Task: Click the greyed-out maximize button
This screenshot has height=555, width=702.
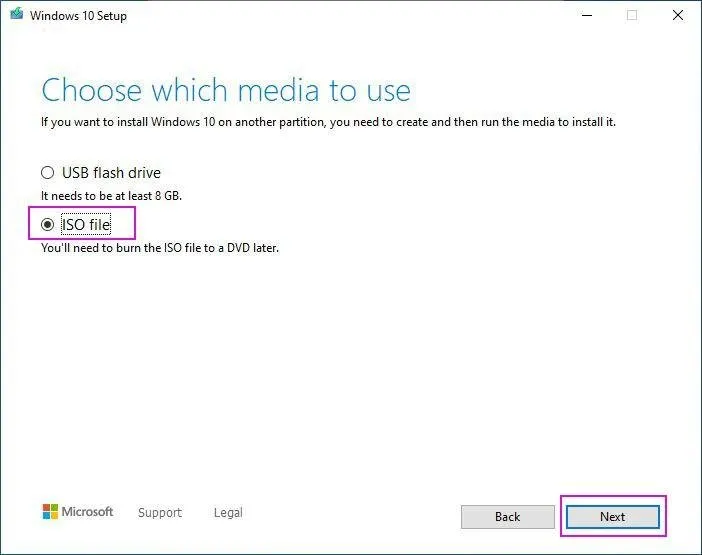Action: tap(632, 15)
